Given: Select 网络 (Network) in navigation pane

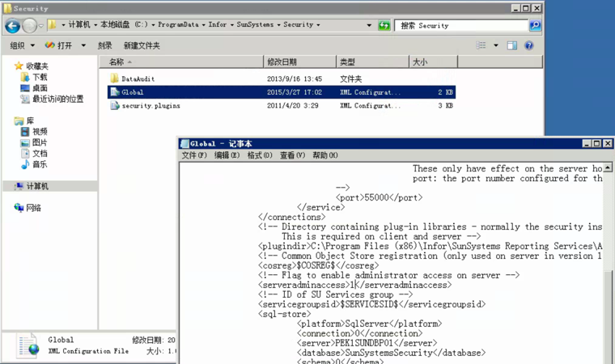Looking at the screenshot, I should click(33, 208).
